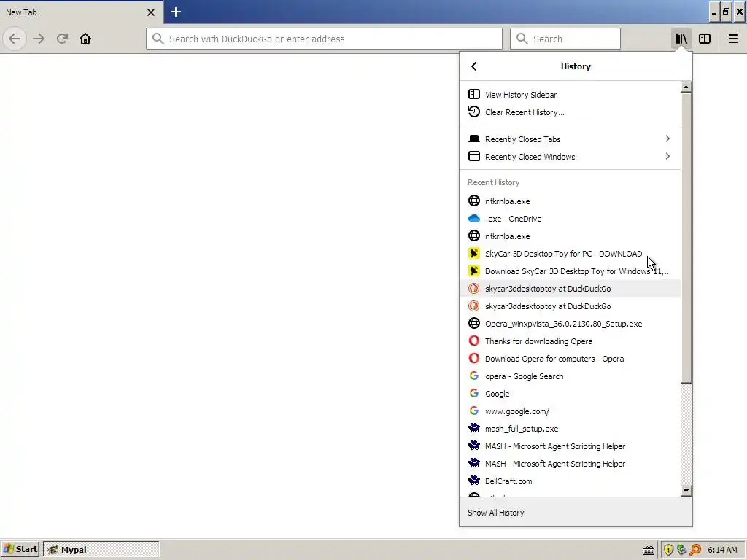The width and height of the screenshot is (747, 560).
Task: Click history scrollbar down arrow
Action: 686,490
